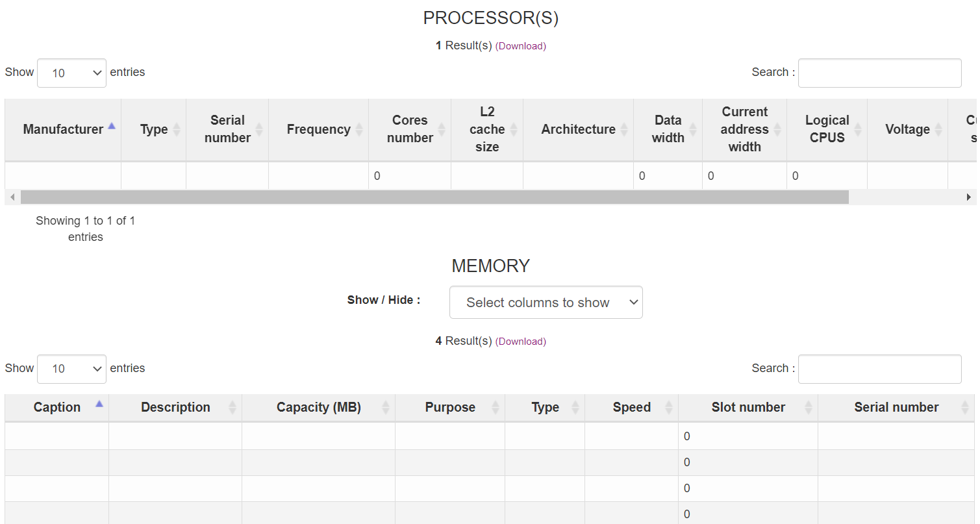Sort the memory table by Capacity (MB)
Viewport: 980px width, 524px height.
point(318,407)
